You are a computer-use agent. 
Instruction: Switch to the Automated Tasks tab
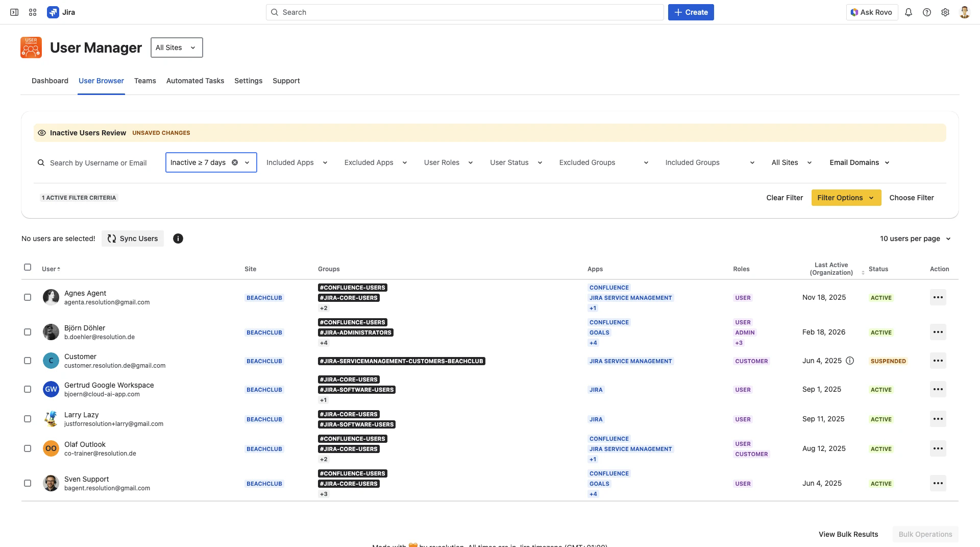(195, 81)
